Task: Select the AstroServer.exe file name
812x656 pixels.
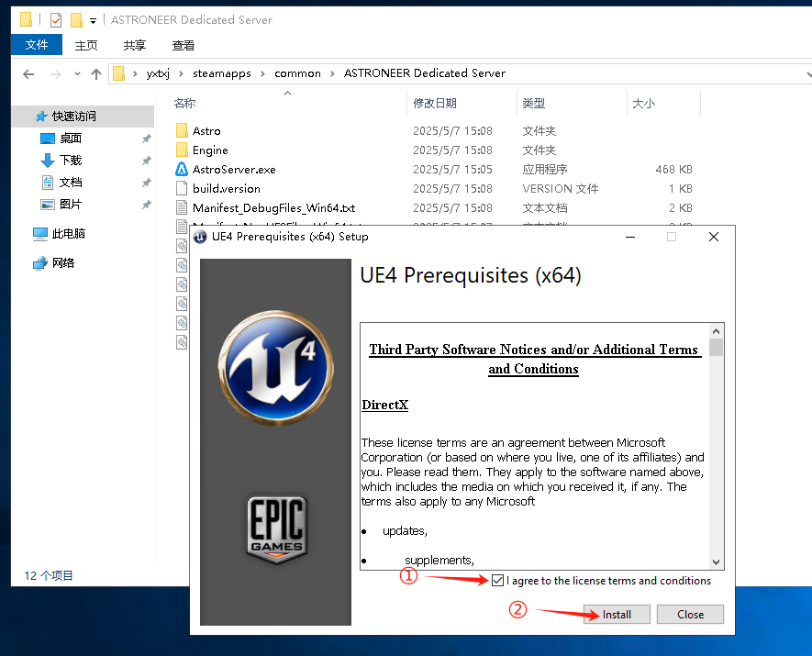Action: [x=234, y=170]
